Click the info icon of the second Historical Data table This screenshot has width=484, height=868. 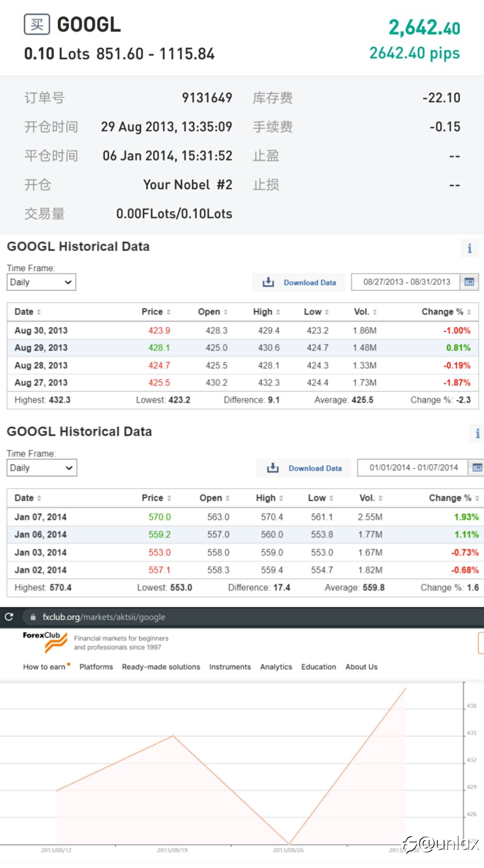click(x=477, y=433)
